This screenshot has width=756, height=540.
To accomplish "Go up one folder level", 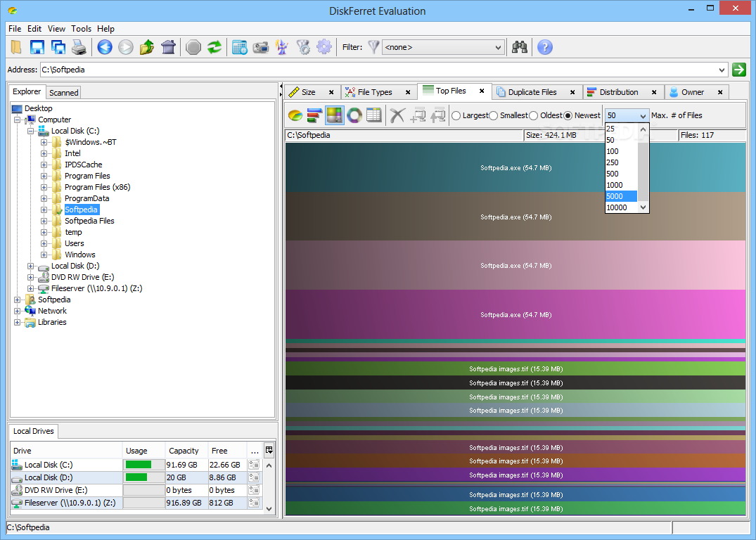I will click(147, 47).
